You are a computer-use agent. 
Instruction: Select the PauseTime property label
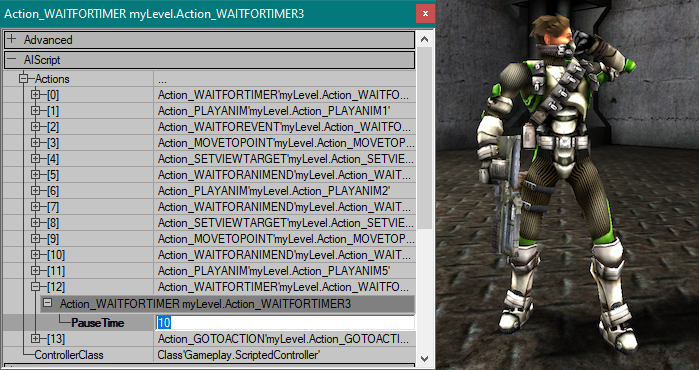[x=97, y=323]
